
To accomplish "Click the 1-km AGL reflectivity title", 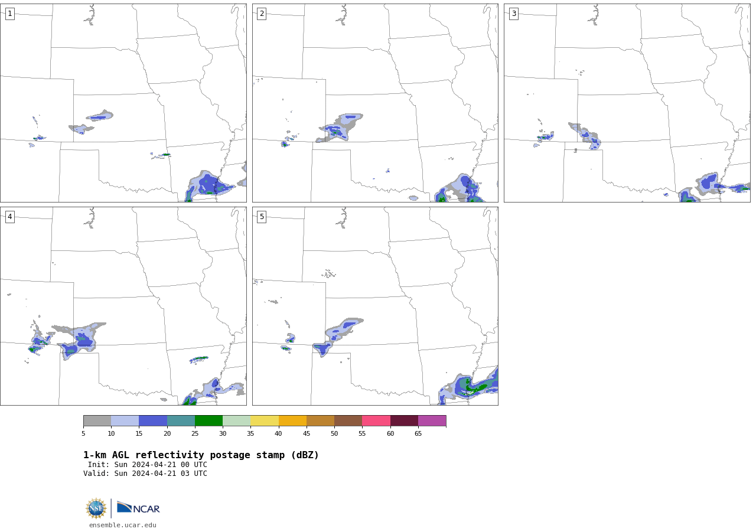I will pos(201,455).
